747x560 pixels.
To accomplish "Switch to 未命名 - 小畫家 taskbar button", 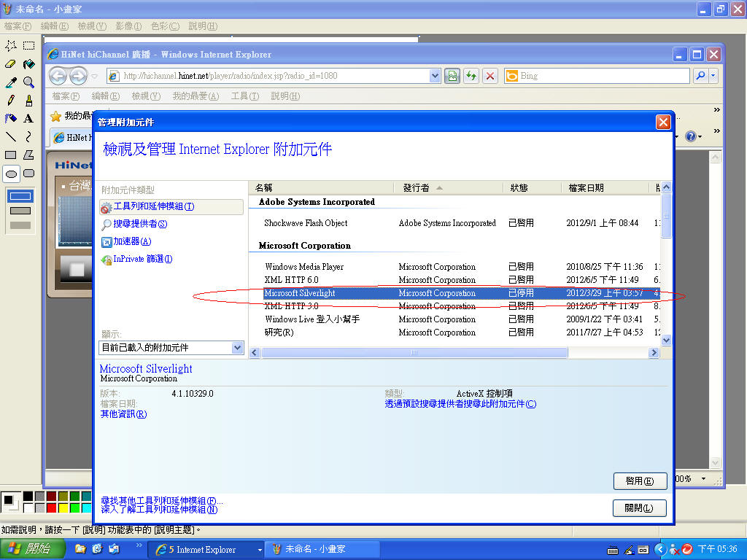I will [x=322, y=550].
